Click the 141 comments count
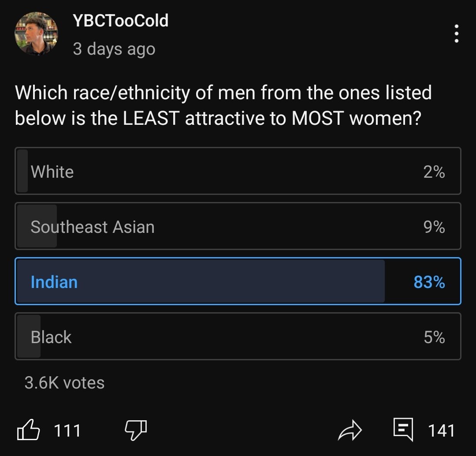The height and width of the screenshot is (456, 476). (x=441, y=431)
